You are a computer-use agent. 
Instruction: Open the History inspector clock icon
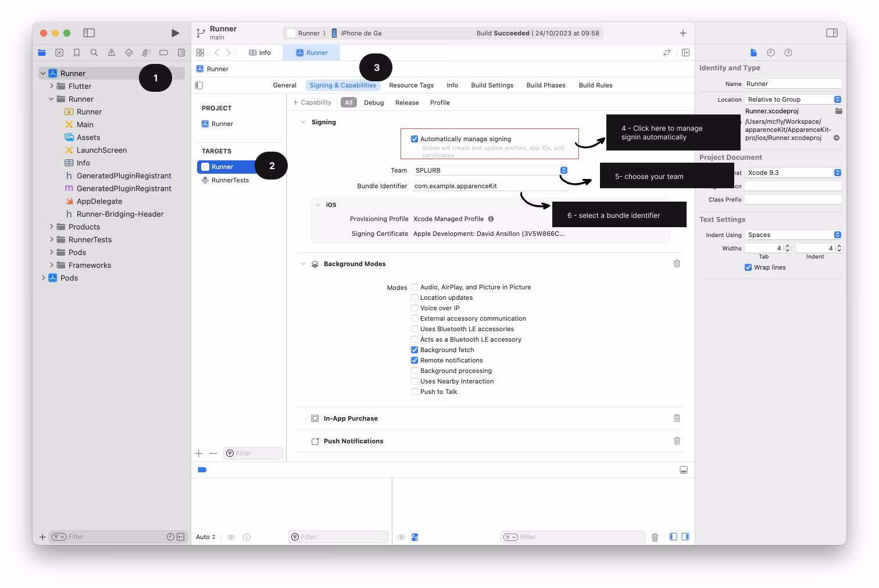coord(771,52)
